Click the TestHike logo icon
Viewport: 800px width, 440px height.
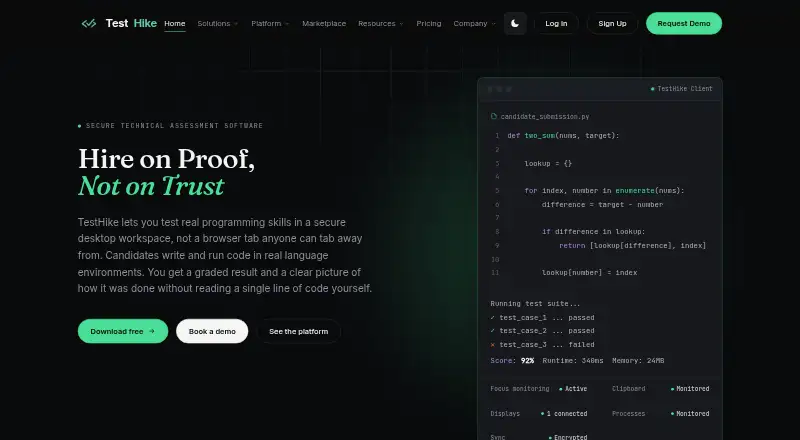tap(89, 23)
